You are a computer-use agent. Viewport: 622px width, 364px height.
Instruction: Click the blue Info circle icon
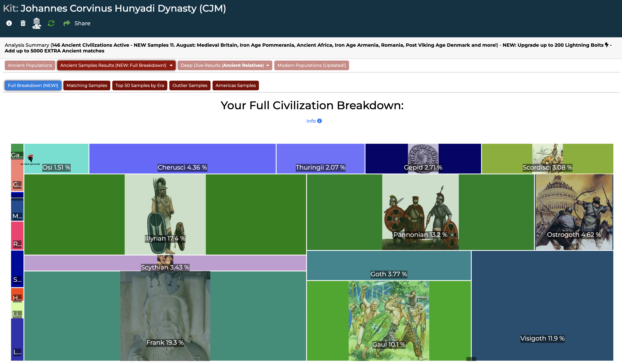319,121
